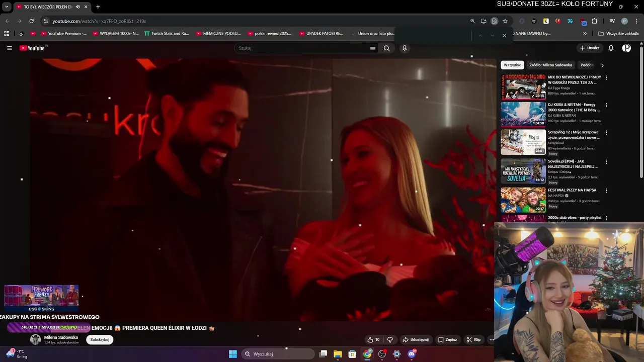Like the video with thumbs up

pos(373,340)
